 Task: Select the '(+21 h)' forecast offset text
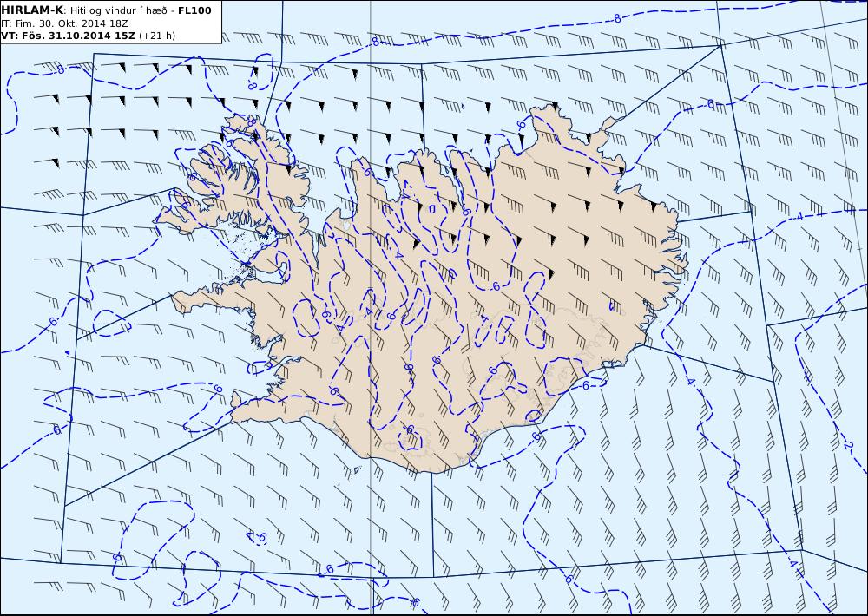[156, 36]
